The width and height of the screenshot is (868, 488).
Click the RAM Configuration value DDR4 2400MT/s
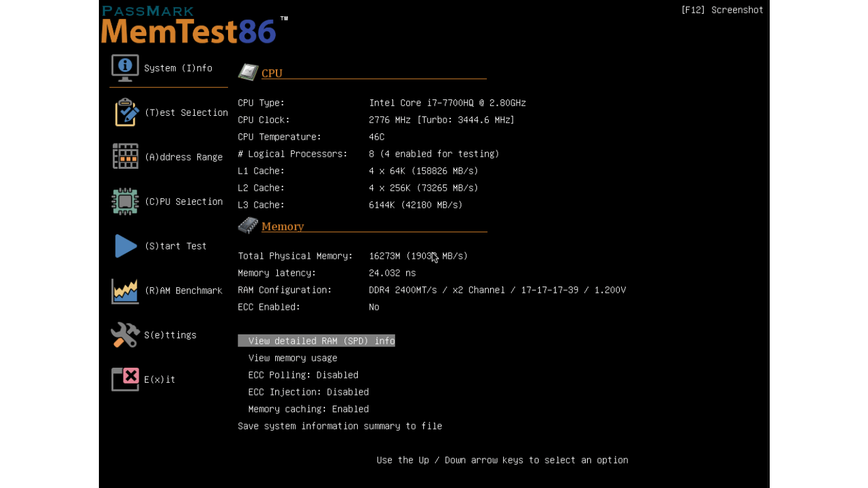click(x=498, y=290)
